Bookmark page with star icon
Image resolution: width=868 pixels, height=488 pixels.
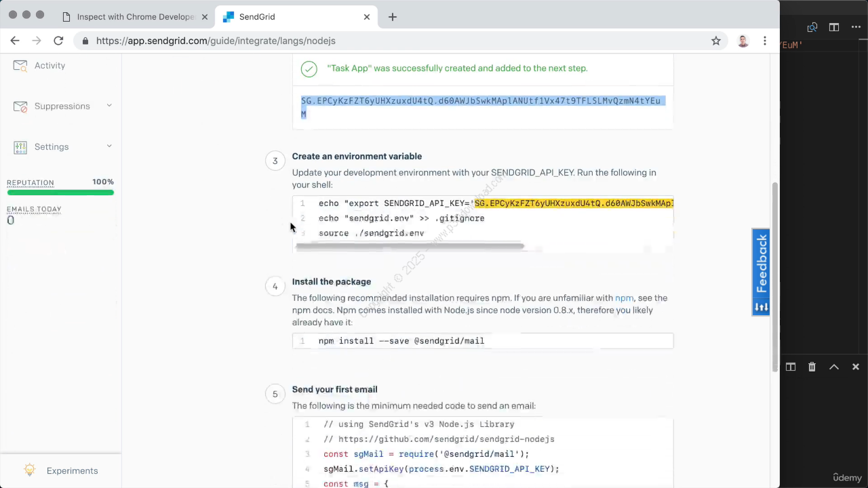tap(716, 41)
